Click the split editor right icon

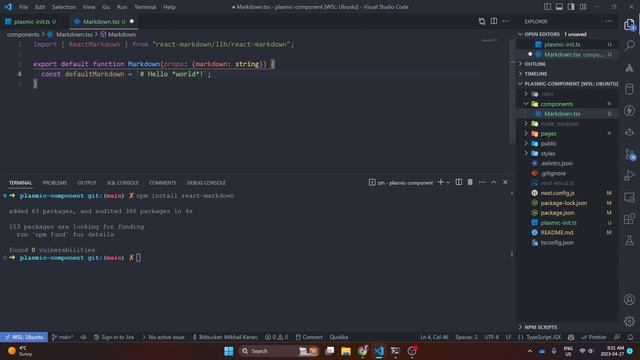(494, 21)
